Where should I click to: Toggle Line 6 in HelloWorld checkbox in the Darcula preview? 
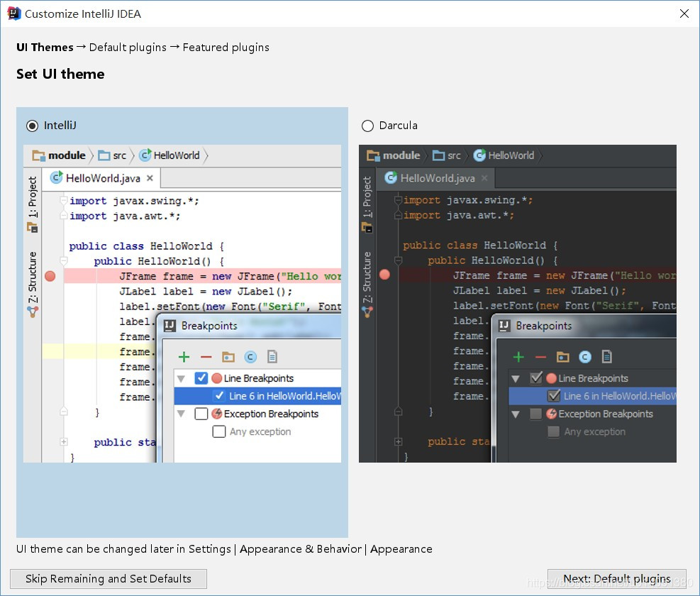554,396
